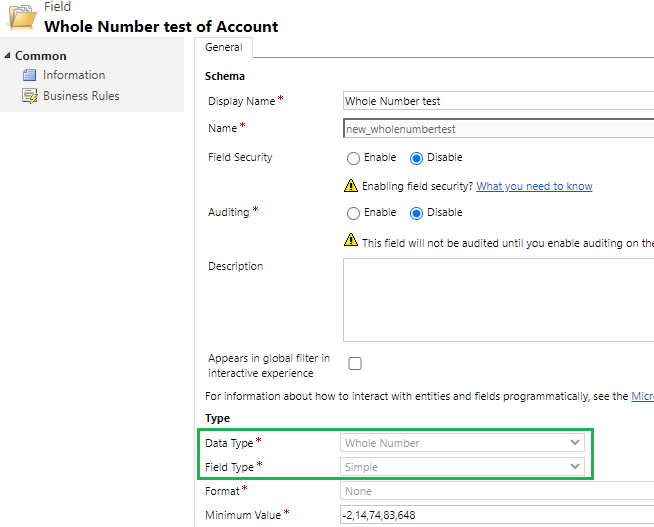The height and width of the screenshot is (527, 654).
Task: Click inside the Description text area
Action: click(x=498, y=300)
